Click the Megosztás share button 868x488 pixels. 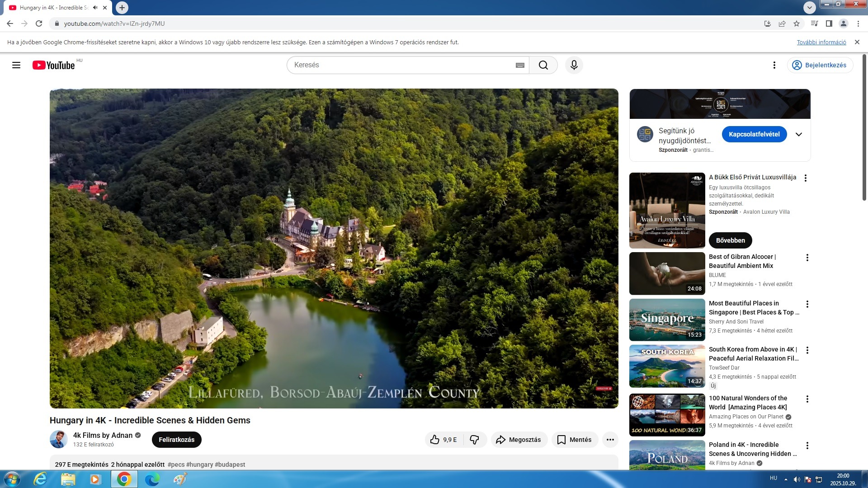point(519,440)
